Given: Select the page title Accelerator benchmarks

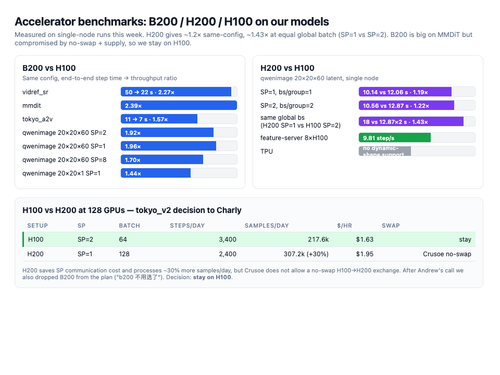Looking at the screenshot, I should pyautogui.click(x=172, y=22).
